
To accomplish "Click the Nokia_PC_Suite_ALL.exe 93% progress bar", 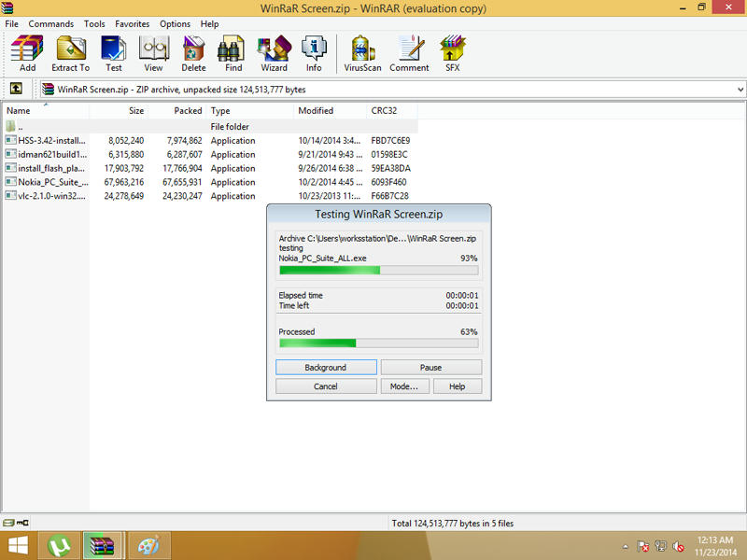I will click(x=379, y=270).
